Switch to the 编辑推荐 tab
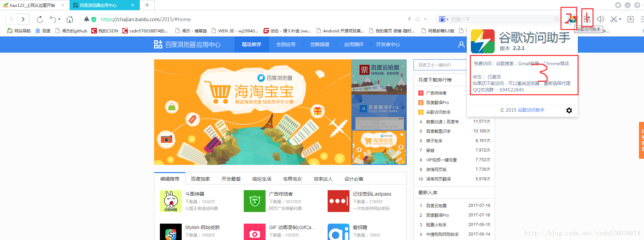This screenshot has height=240, width=644. [x=170, y=179]
